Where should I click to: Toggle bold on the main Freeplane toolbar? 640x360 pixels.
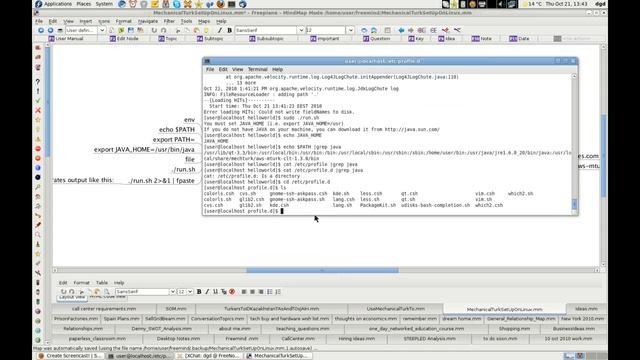(x=229, y=30)
